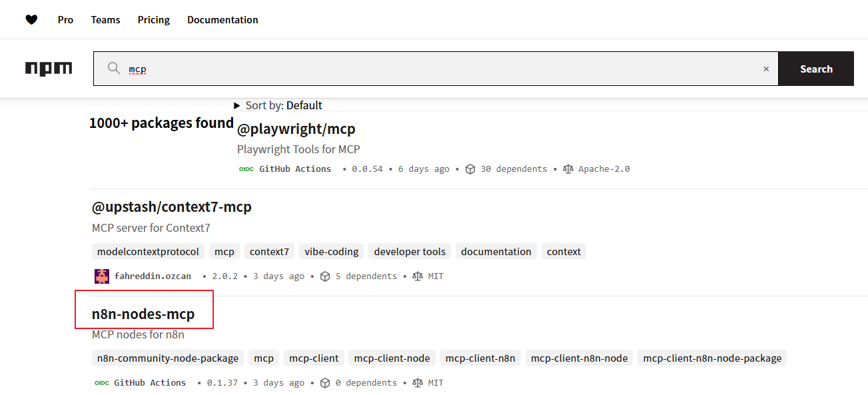Open the n8n-nodes-mcp package
Image resolution: width=868 pixels, height=395 pixels.
click(x=143, y=314)
